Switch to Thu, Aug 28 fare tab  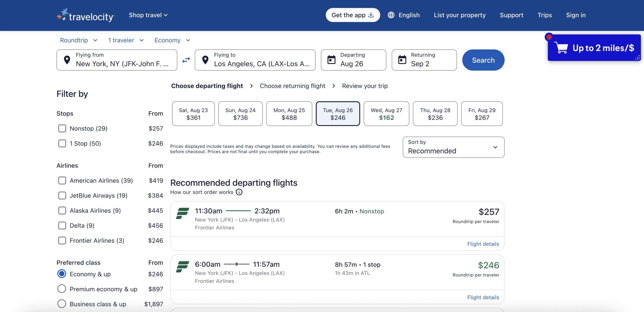435,114
